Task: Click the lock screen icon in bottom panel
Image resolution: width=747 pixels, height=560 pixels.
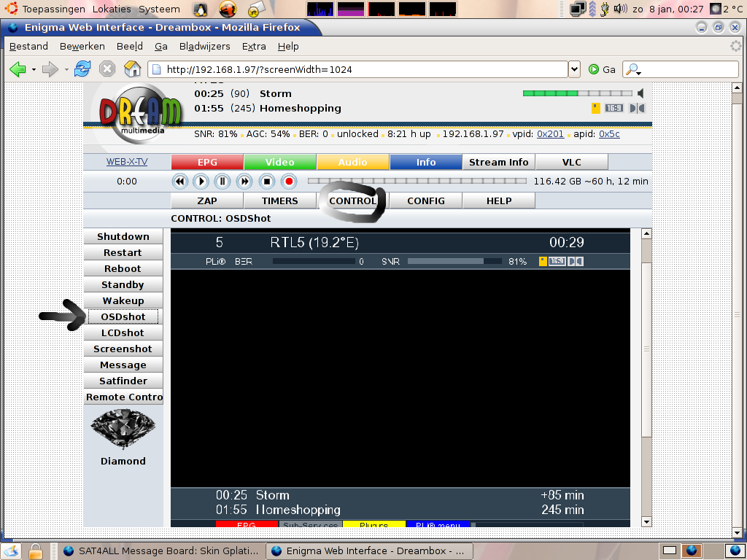Action: 35,551
